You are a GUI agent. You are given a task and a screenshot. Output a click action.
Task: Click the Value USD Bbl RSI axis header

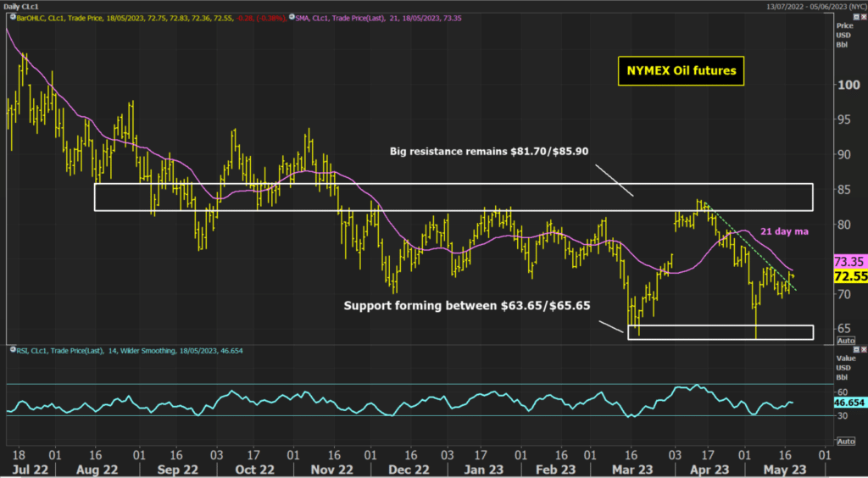point(844,368)
